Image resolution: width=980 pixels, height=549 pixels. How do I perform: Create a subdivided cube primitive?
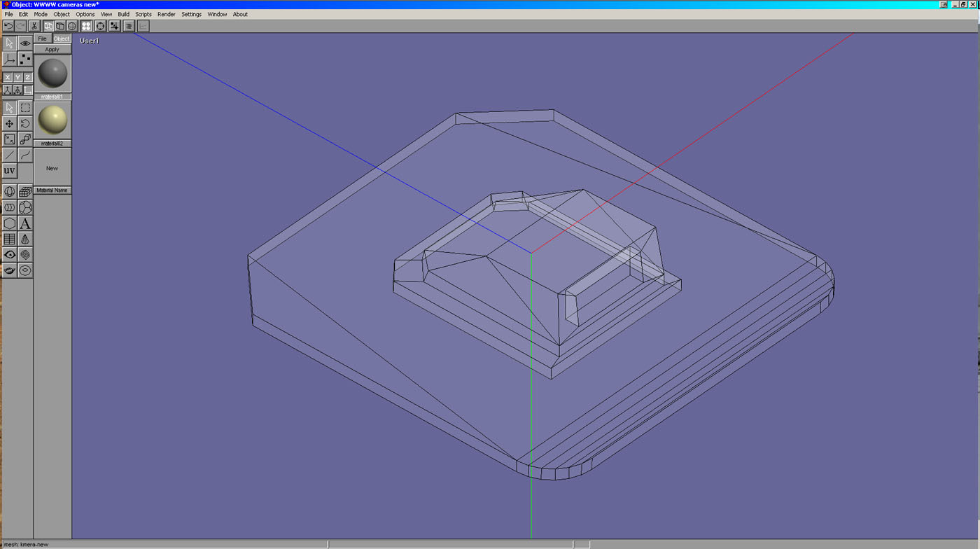point(25,192)
